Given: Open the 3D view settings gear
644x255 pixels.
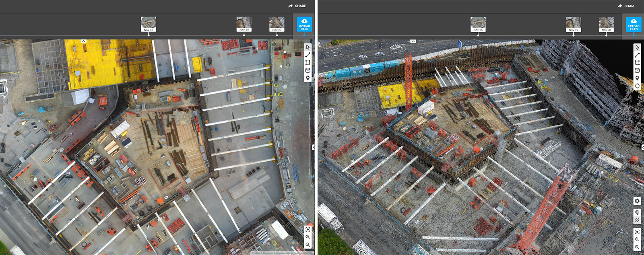Looking at the screenshot, I should tap(637, 201).
